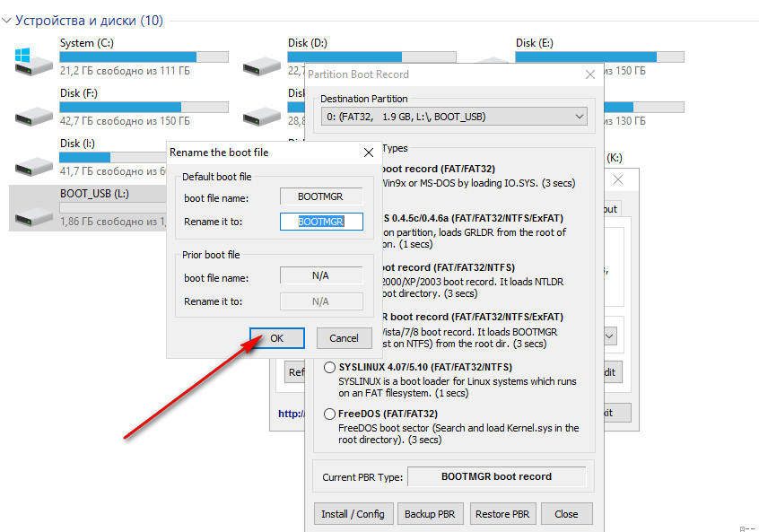Select the System (C:) Windows drive icon

point(34,62)
